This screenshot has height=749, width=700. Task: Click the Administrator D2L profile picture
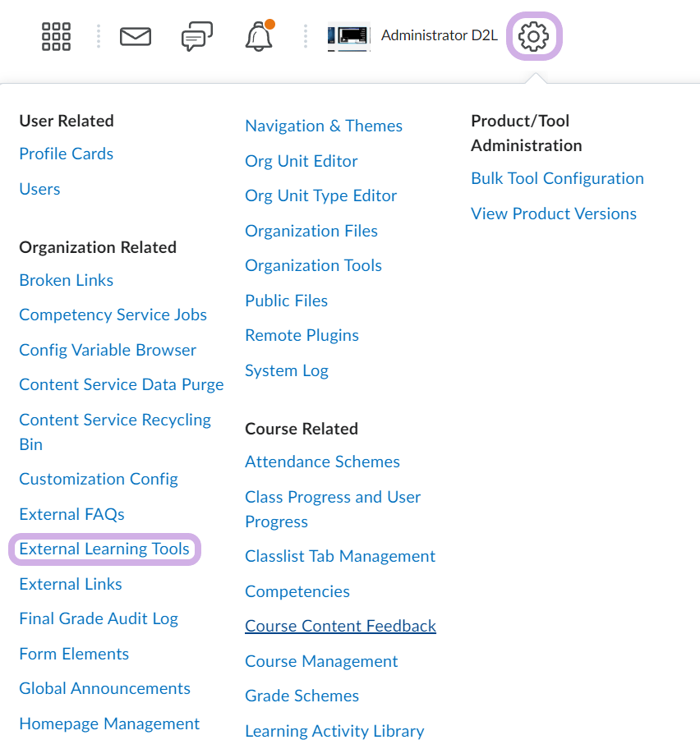tap(348, 37)
